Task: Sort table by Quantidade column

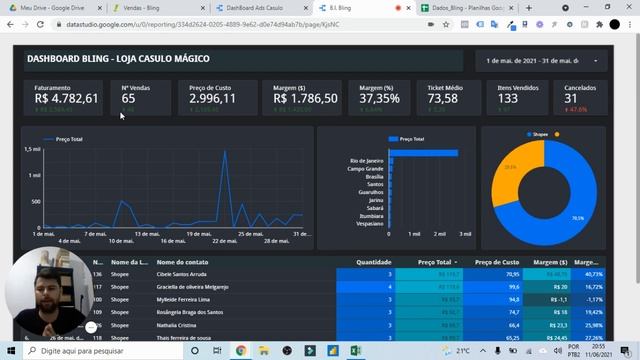Action: click(x=373, y=262)
